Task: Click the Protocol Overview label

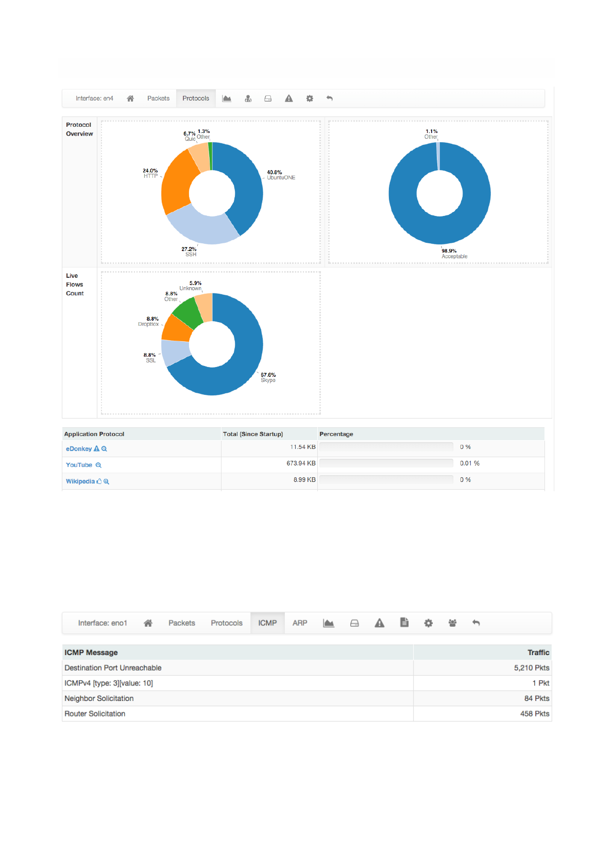Action: coord(79,129)
